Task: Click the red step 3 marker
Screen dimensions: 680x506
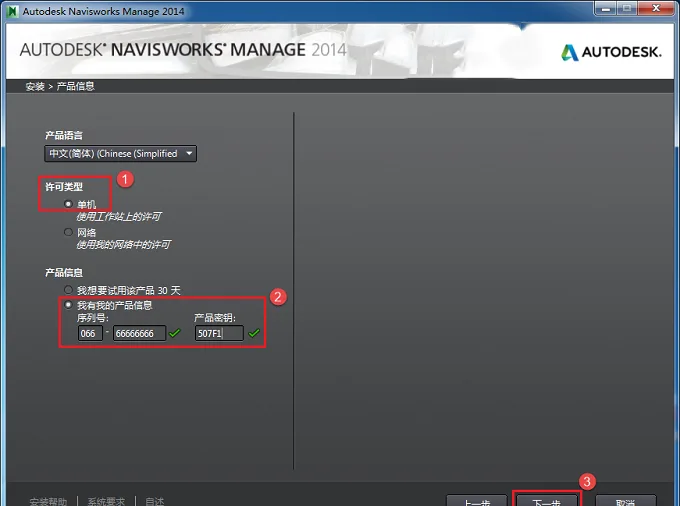Action: [x=587, y=482]
